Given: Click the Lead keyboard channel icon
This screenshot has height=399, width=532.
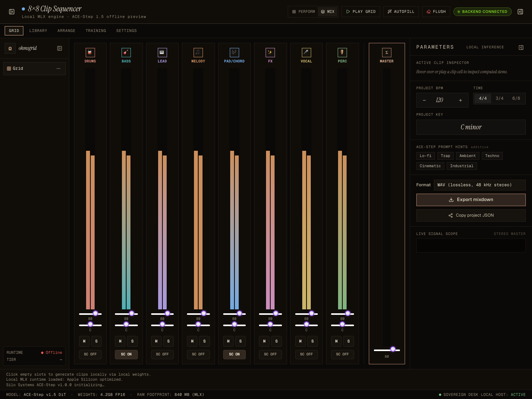Looking at the screenshot, I should point(162,52).
